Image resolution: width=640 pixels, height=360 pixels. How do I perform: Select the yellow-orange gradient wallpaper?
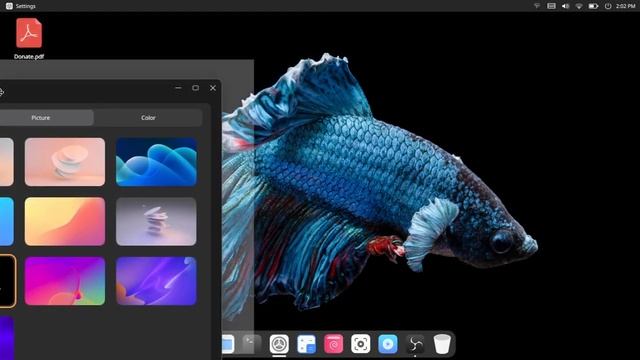point(65,221)
